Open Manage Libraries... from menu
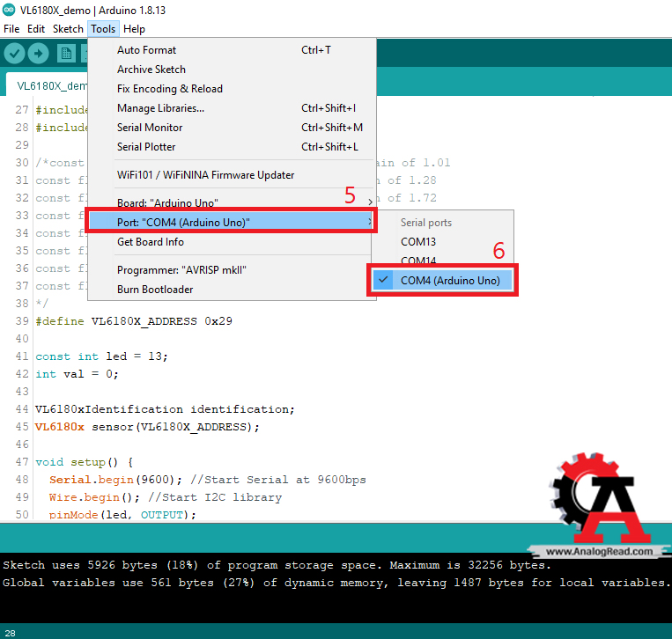672x639 pixels. [232, 108]
